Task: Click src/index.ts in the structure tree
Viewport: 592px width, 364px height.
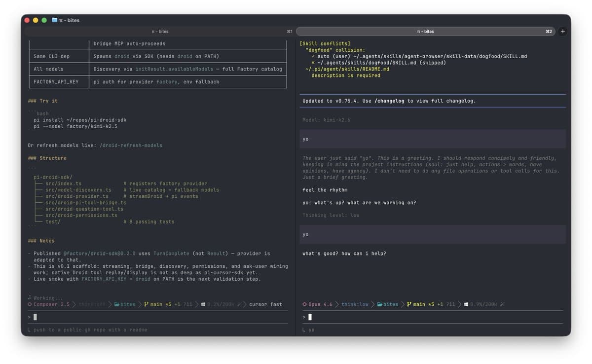Action: click(x=63, y=183)
